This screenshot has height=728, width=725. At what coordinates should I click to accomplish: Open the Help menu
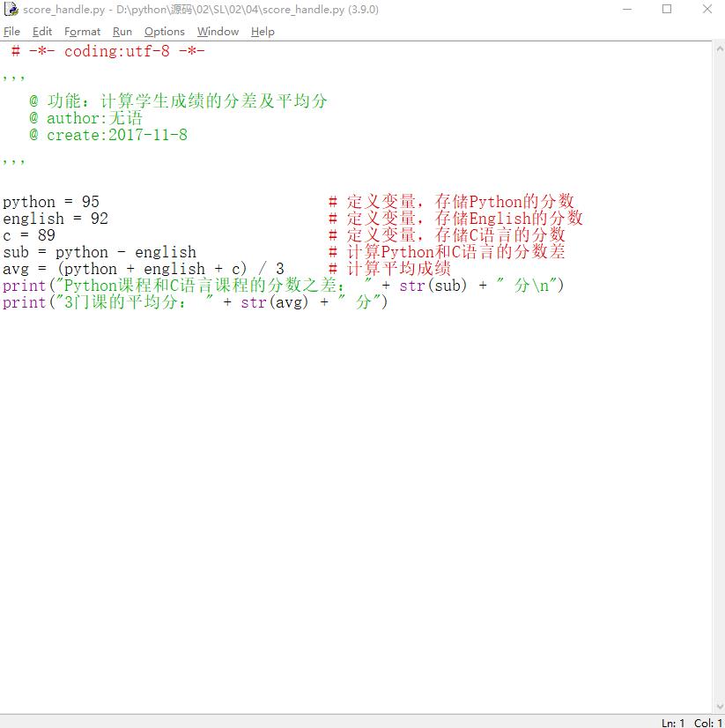coord(263,32)
